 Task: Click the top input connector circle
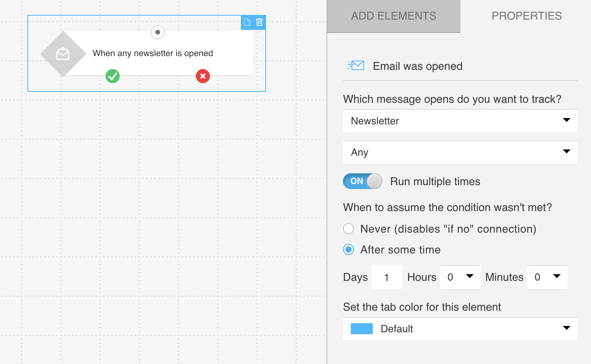pos(158,32)
